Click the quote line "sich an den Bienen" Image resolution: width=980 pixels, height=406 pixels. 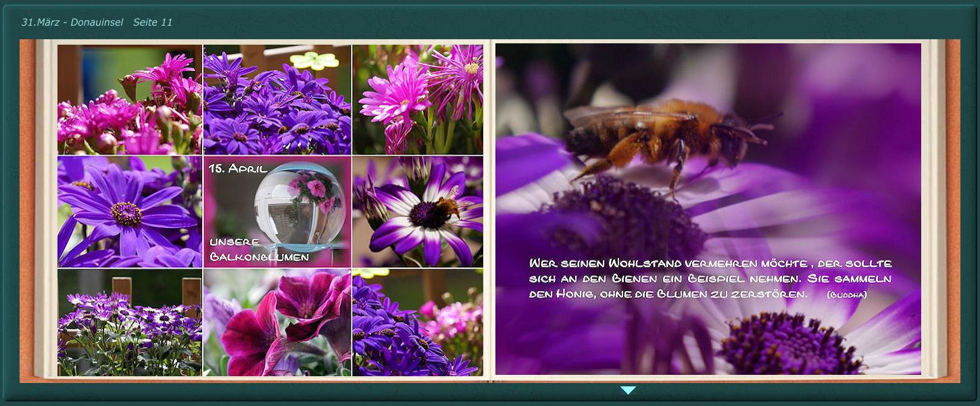pos(710,278)
